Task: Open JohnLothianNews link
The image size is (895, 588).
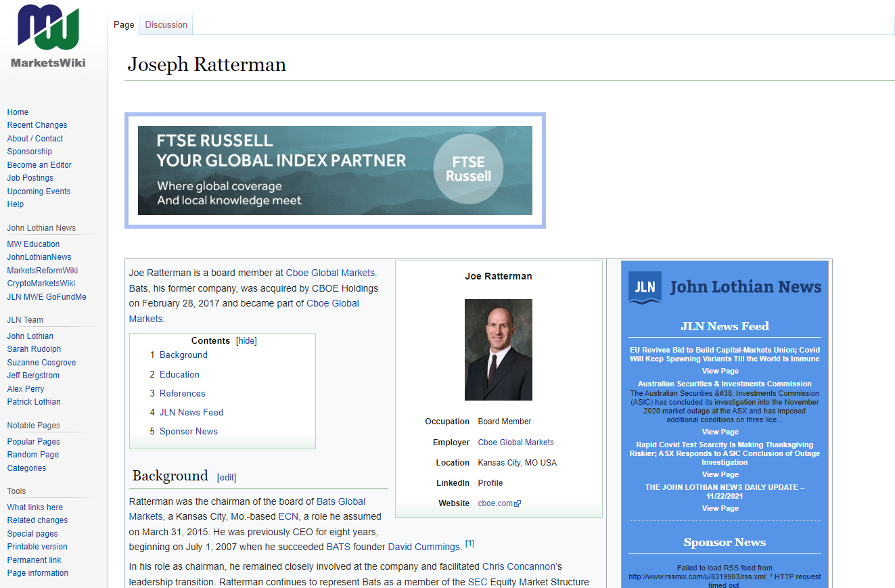Action: click(x=39, y=257)
